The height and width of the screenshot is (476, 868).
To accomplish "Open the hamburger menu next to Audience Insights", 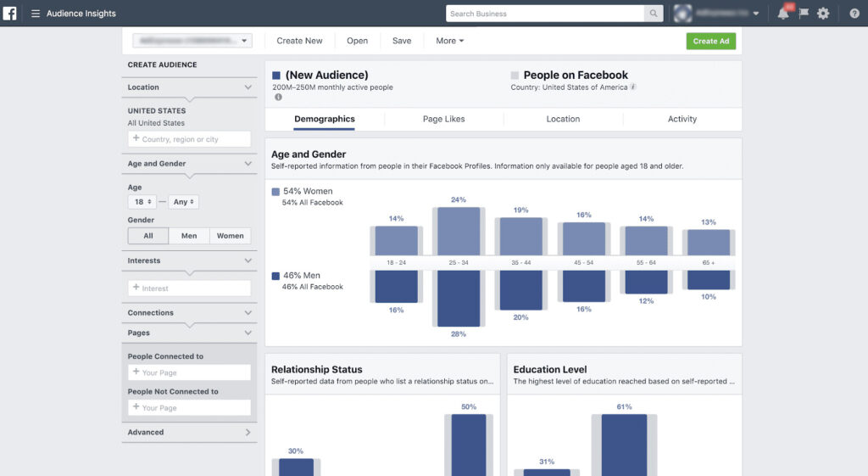I will 36,14.
